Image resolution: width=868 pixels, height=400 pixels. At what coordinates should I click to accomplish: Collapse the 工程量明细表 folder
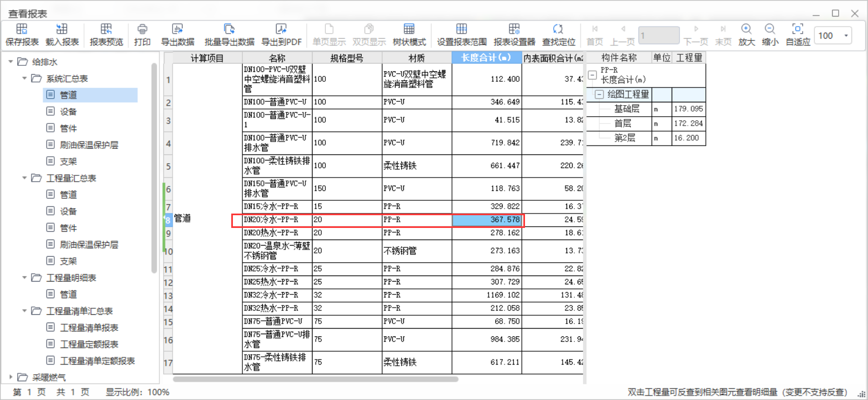24,278
